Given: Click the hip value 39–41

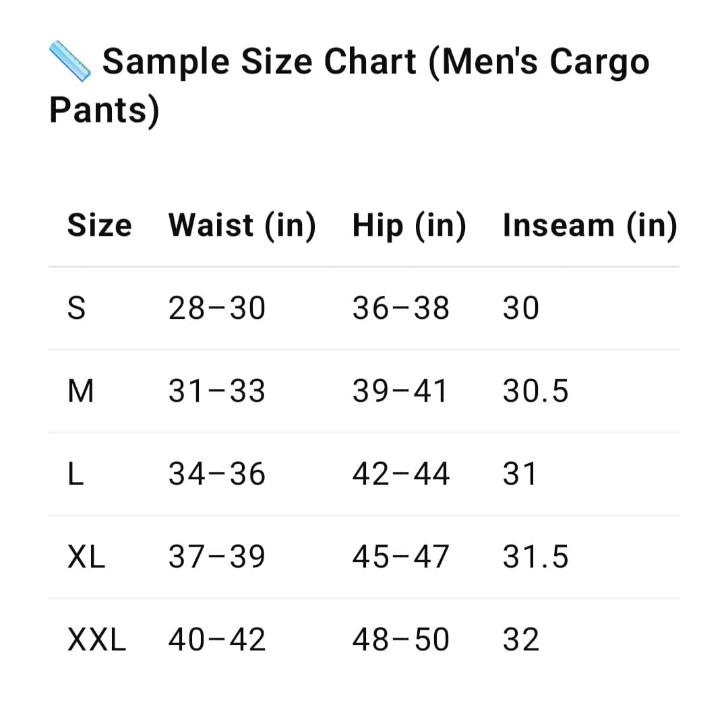Looking at the screenshot, I should point(400,390).
